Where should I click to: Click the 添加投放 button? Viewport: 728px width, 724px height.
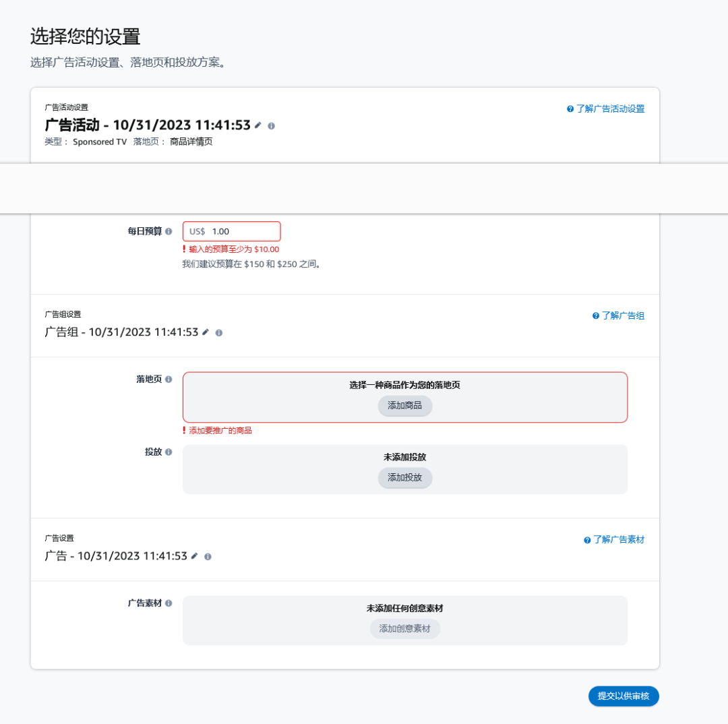[404, 479]
